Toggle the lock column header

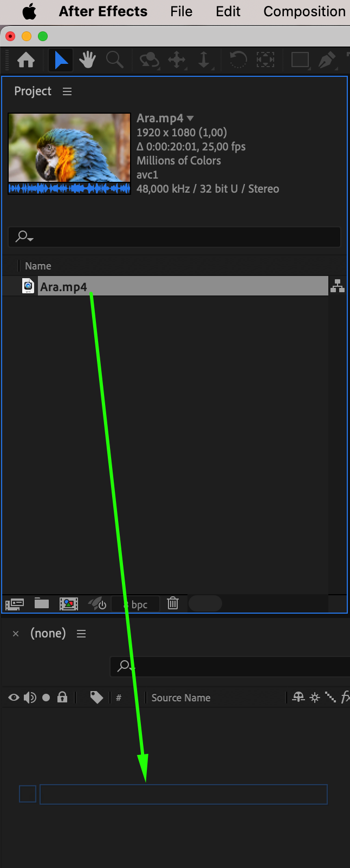(x=62, y=697)
